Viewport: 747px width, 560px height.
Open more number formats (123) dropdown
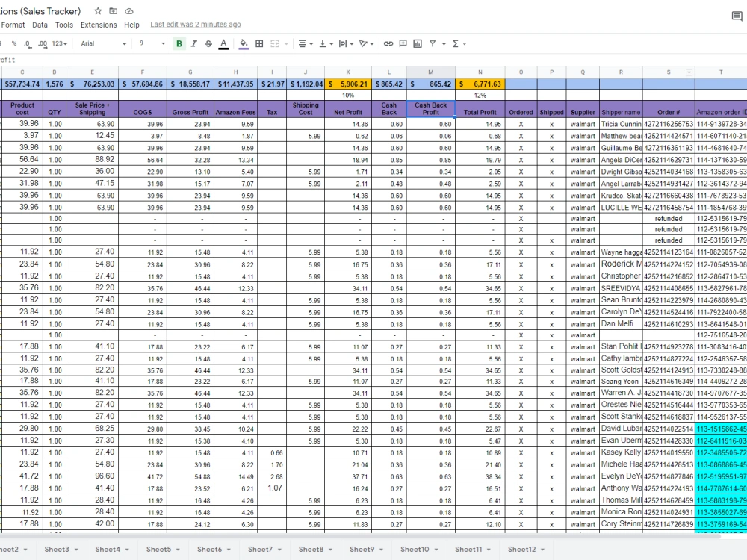tap(60, 43)
